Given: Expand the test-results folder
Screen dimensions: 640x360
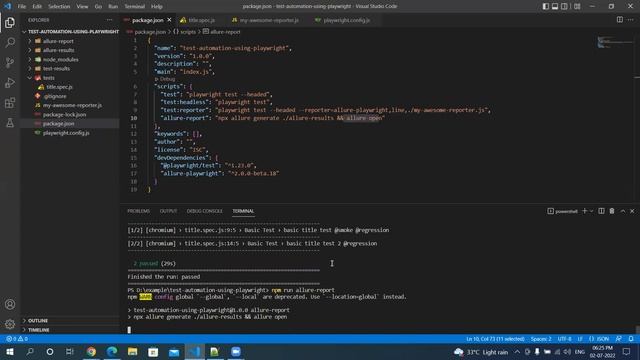Looking at the screenshot, I should click(56, 68).
